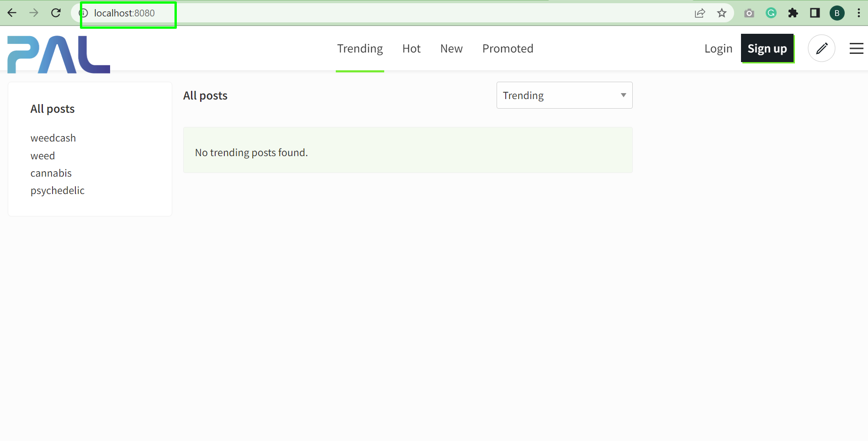The height and width of the screenshot is (441, 868).
Task: Reload the current page
Action: click(56, 13)
